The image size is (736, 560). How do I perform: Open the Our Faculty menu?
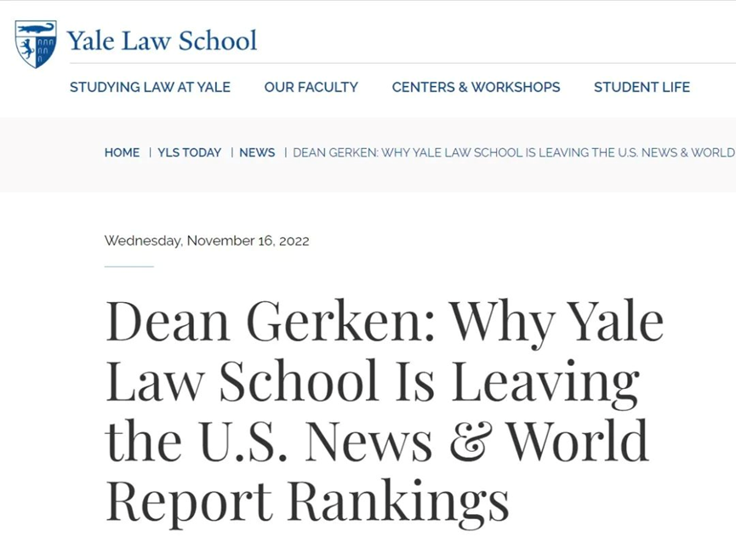click(x=311, y=87)
